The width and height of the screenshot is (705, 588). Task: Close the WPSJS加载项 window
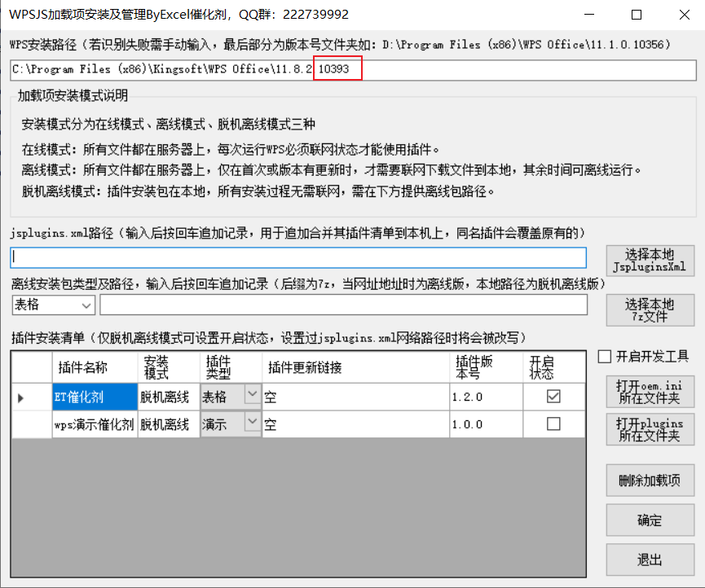[x=685, y=15]
